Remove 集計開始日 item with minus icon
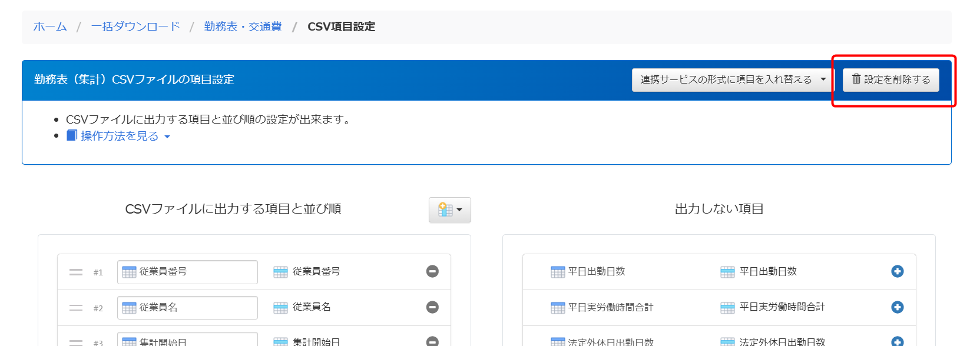 [432, 341]
